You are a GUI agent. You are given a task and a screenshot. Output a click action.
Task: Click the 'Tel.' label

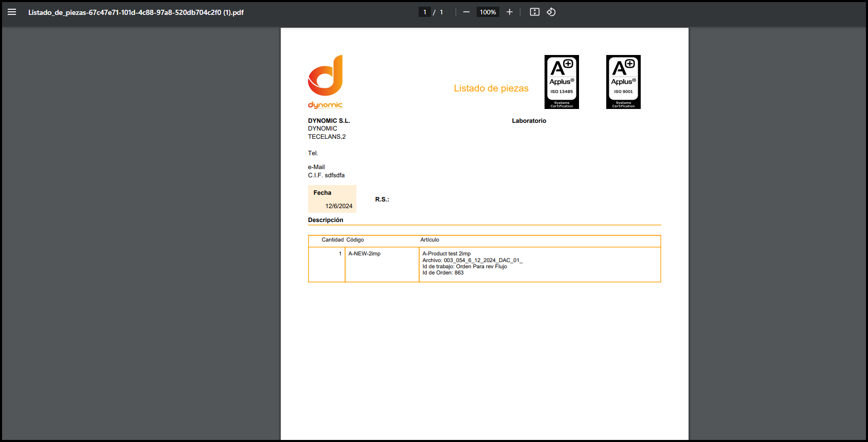click(313, 153)
